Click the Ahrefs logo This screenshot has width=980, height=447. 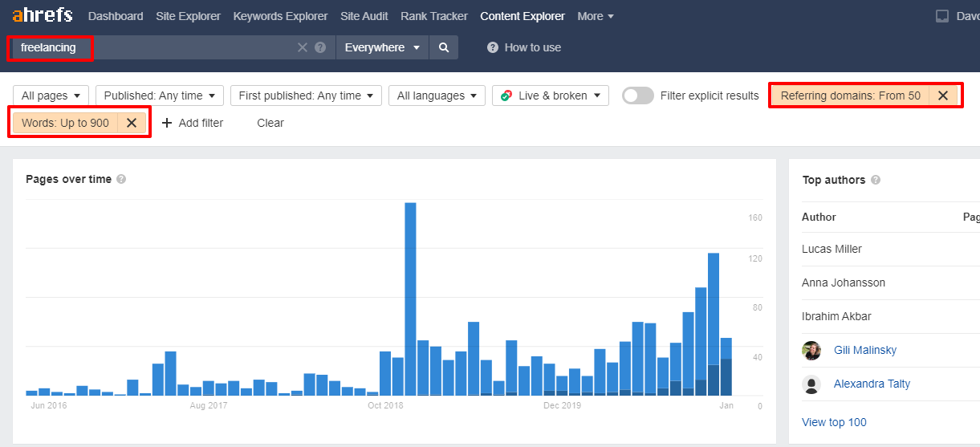(x=43, y=15)
